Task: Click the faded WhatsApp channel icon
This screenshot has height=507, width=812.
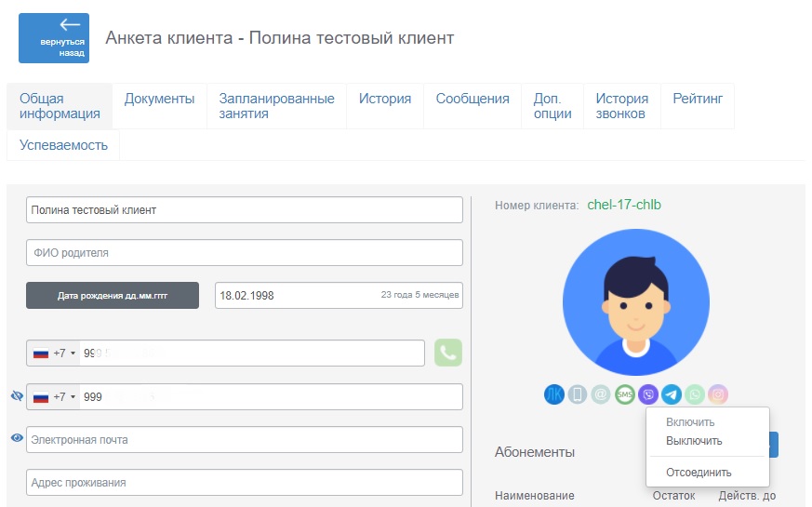Action: [x=695, y=394]
